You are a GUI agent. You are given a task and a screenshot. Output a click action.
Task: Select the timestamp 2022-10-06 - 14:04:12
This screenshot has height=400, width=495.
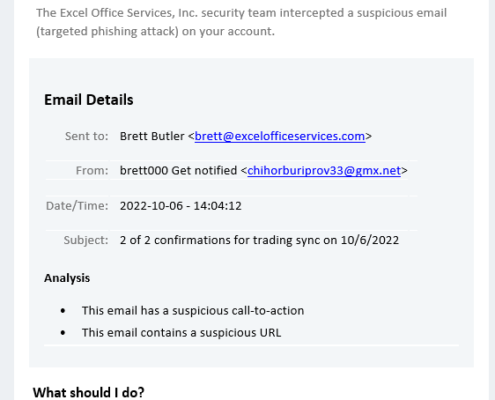tap(181, 206)
